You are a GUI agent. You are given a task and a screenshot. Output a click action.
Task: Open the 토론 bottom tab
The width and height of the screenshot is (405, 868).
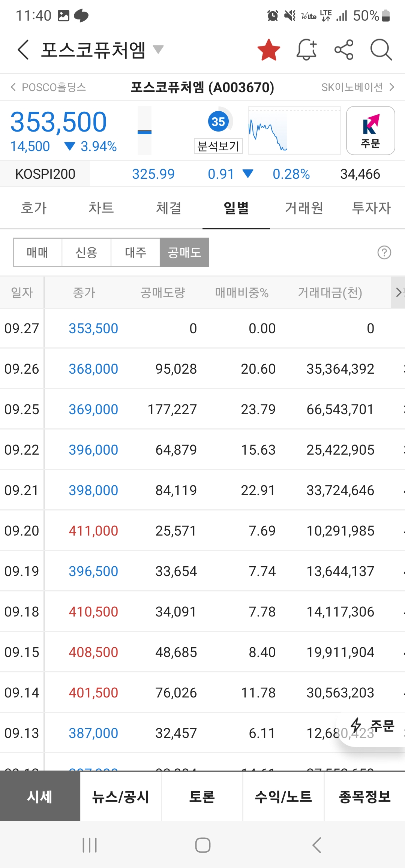[x=202, y=796]
